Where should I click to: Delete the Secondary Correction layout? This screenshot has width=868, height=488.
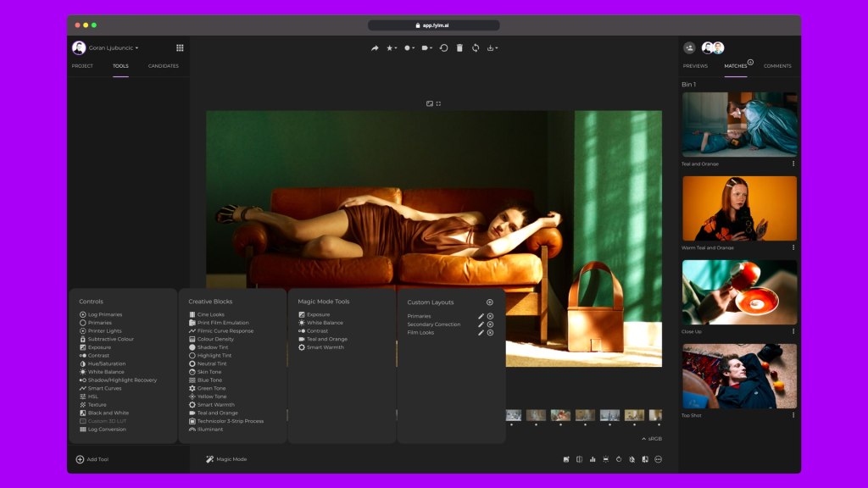[490, 324]
